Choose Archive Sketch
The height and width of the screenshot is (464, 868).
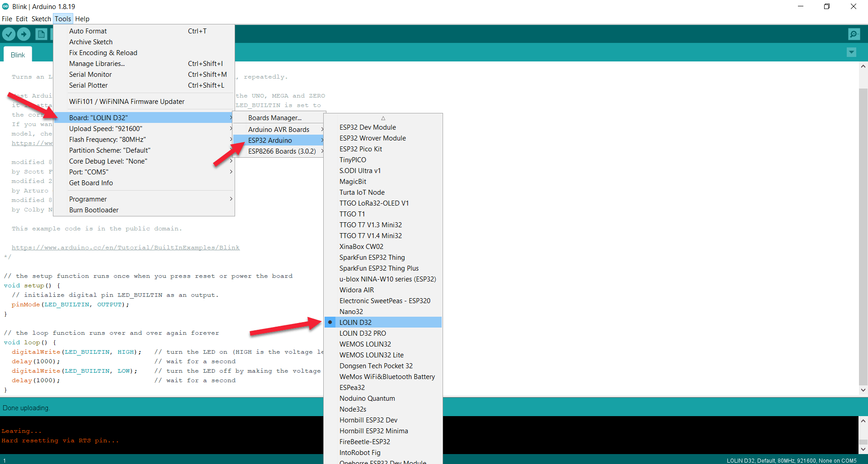[x=144, y=42]
